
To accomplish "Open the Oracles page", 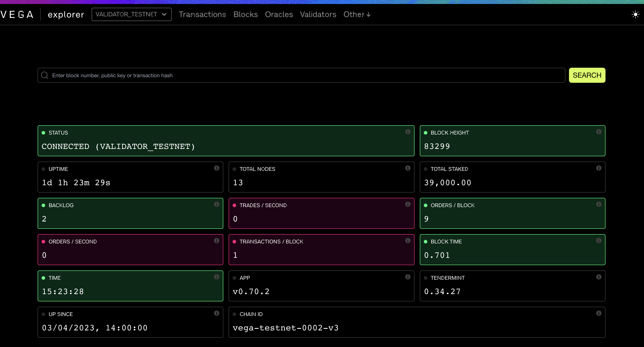I will (279, 15).
